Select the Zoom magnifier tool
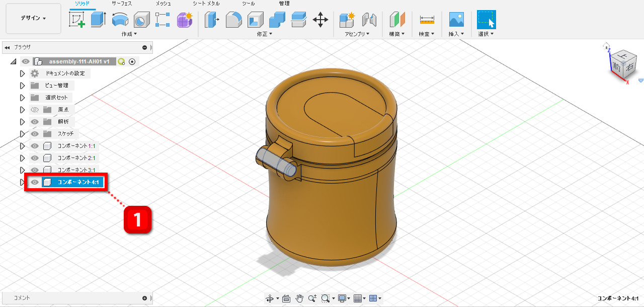The width and height of the screenshot is (644, 307). point(312,298)
